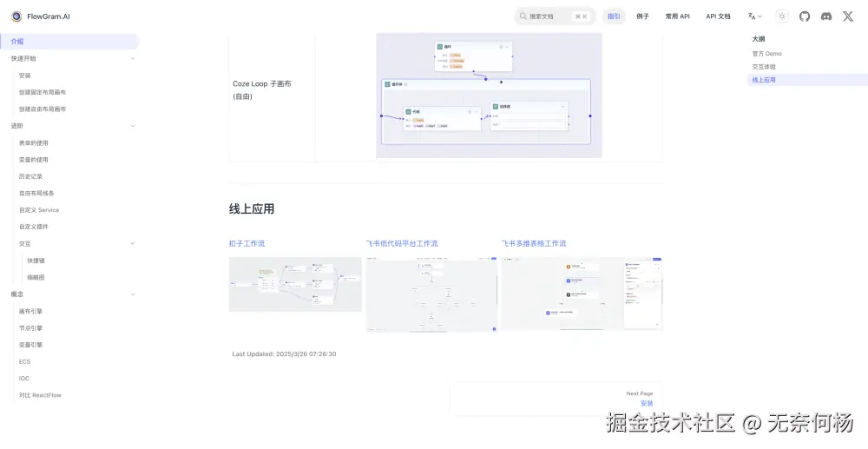Open the 飞书多维表格工作流 link
Viewport: 868px width, 449px height.
click(534, 243)
